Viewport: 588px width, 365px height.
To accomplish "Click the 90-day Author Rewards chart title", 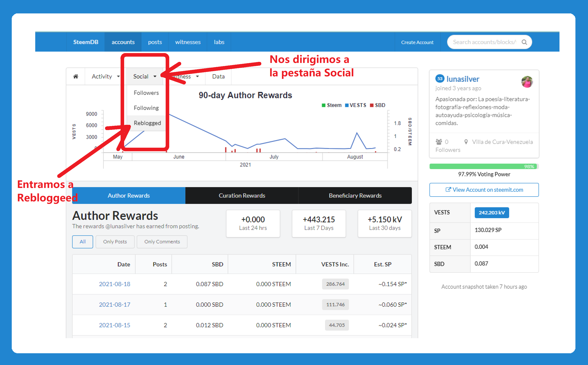I will (245, 95).
